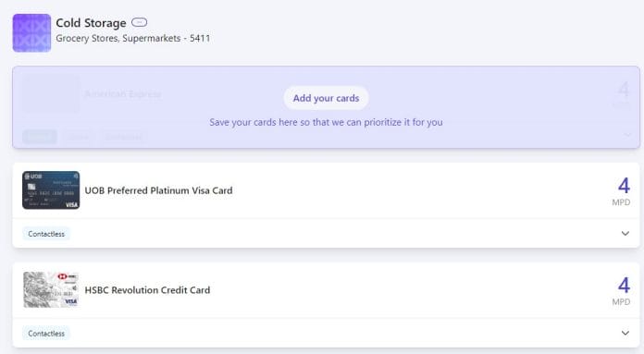The height and width of the screenshot is (354, 644).
Task: Click the UOB Preferred Platinum Visa Card name
Action: (158, 190)
